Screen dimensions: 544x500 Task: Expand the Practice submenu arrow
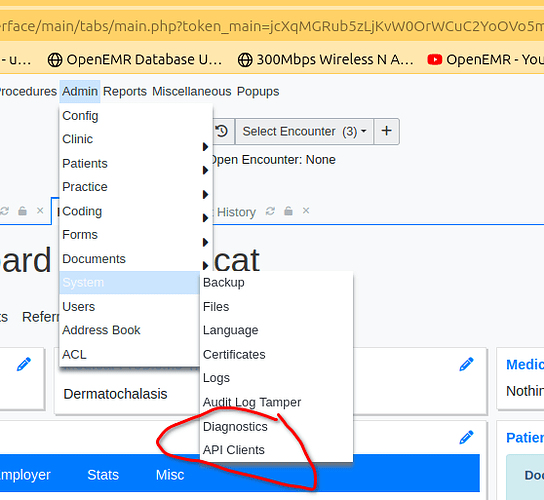tap(205, 195)
